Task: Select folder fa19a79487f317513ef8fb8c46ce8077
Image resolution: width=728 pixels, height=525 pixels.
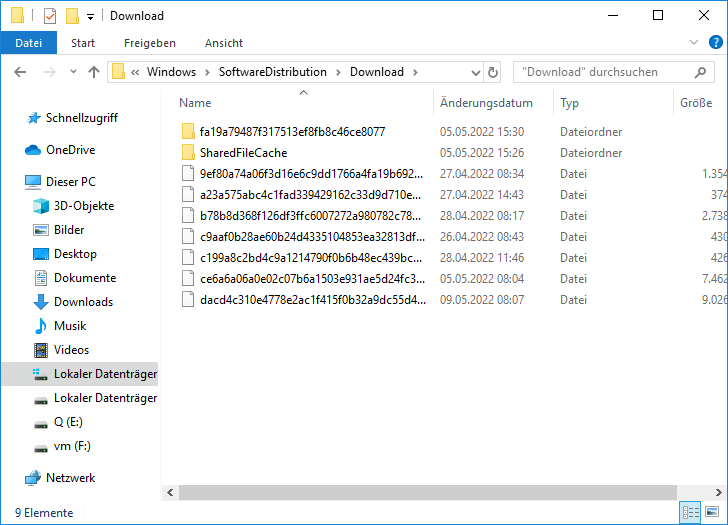Action: tap(292, 132)
